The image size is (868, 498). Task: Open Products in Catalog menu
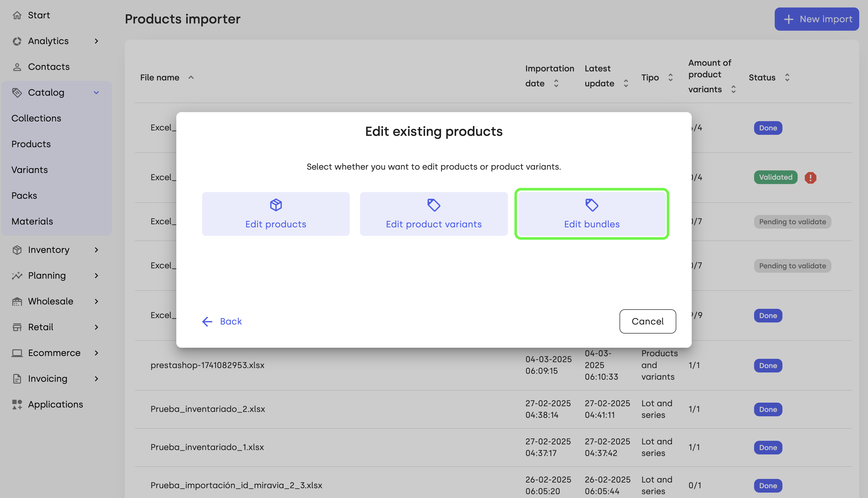31,144
